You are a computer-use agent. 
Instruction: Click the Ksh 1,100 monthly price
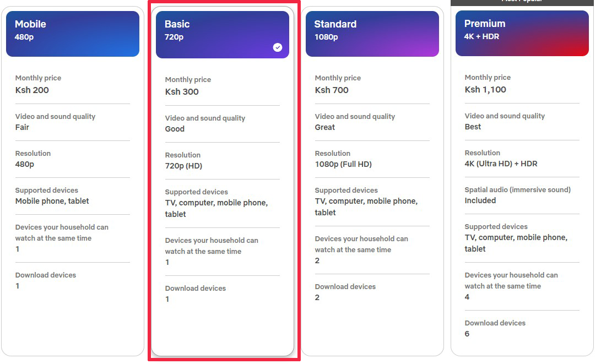485,90
